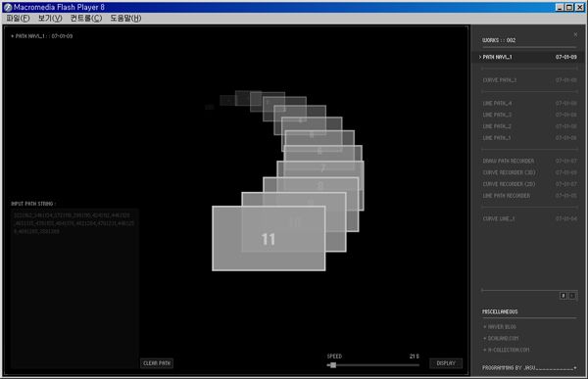Image resolution: width=588 pixels, height=379 pixels.
Task: Click the PROGRAMMING BY JASU credit text
Action: [509, 368]
